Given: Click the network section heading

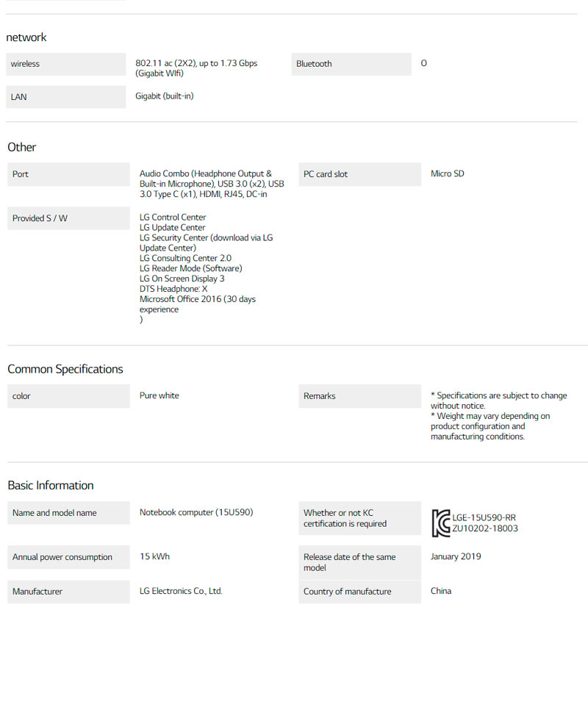Looking at the screenshot, I should pyautogui.click(x=26, y=37).
